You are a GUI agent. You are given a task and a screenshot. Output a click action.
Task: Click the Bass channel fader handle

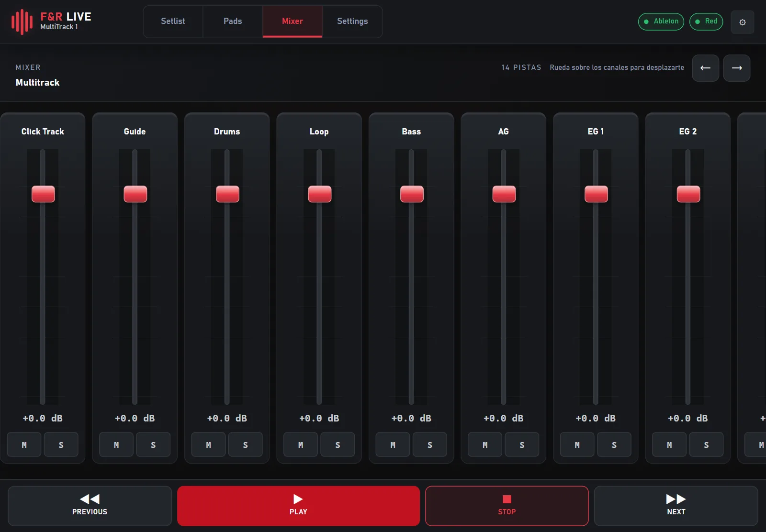(412, 194)
